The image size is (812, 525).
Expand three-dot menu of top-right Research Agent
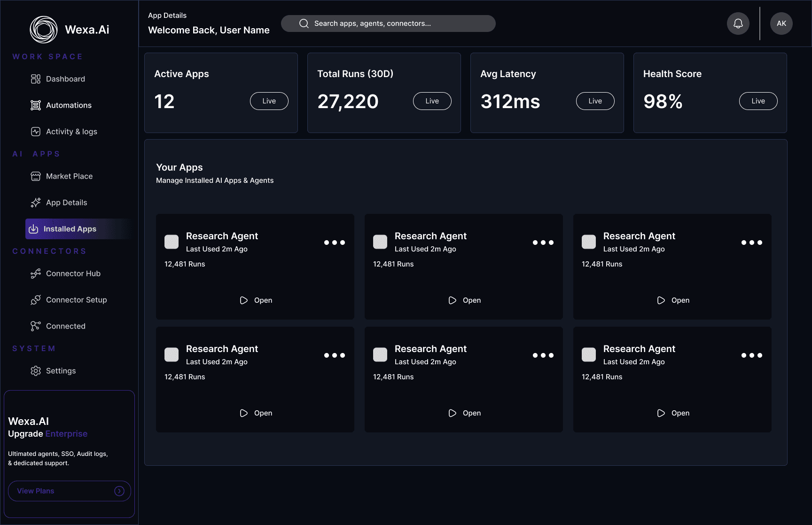pyautogui.click(x=752, y=243)
